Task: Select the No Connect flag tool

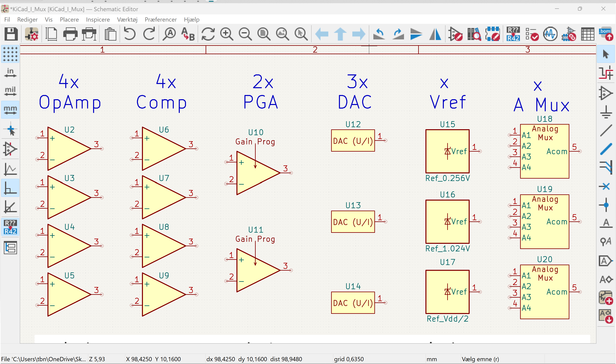Action: [x=606, y=186]
